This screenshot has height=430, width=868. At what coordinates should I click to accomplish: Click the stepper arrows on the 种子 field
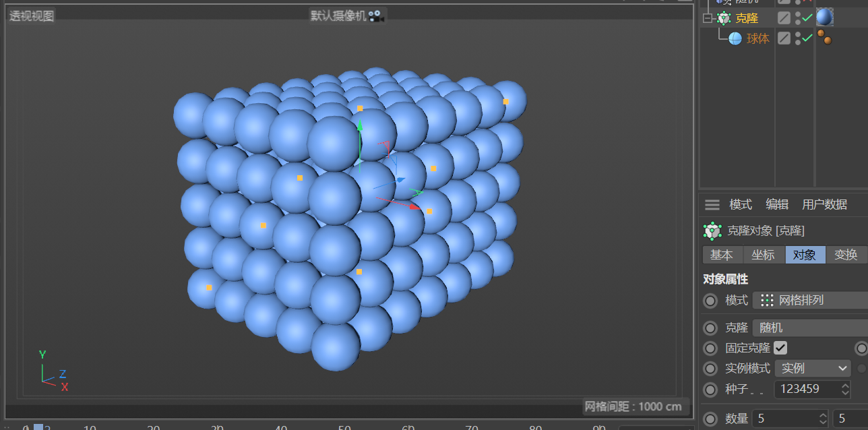(x=846, y=389)
